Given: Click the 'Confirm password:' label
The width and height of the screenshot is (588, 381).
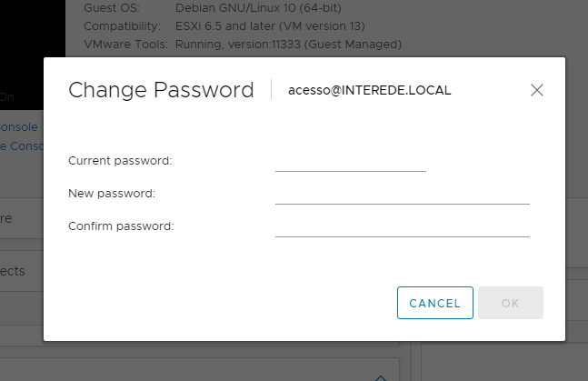Looking at the screenshot, I should click(121, 226).
